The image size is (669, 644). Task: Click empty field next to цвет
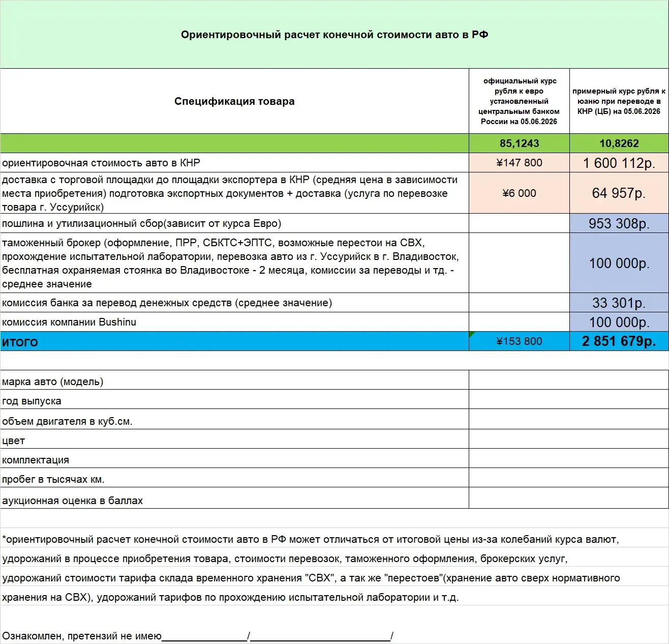[x=569, y=439]
